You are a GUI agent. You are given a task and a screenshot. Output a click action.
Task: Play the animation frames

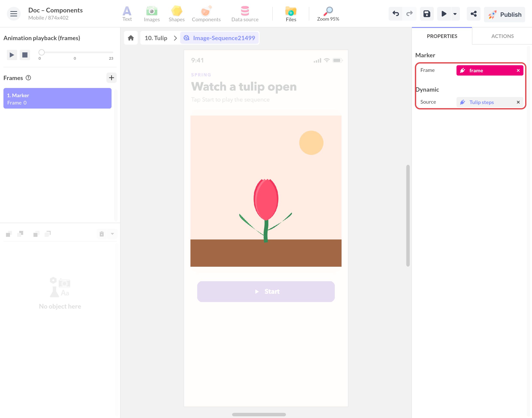click(12, 55)
